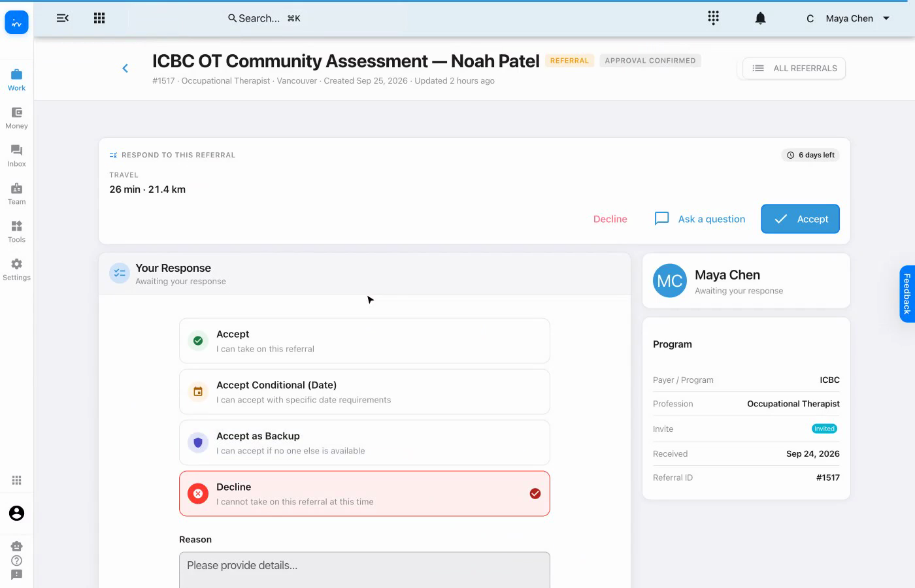
Task: Click the small grid icon at the sidebar bottom
Action: point(16,480)
